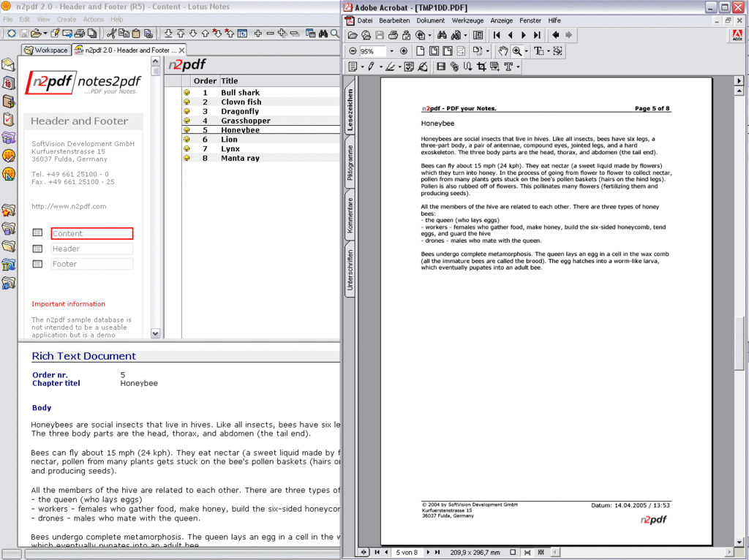This screenshot has height=560, width=749.
Task: Go to last page in Acrobat toolbar
Action: point(538,35)
